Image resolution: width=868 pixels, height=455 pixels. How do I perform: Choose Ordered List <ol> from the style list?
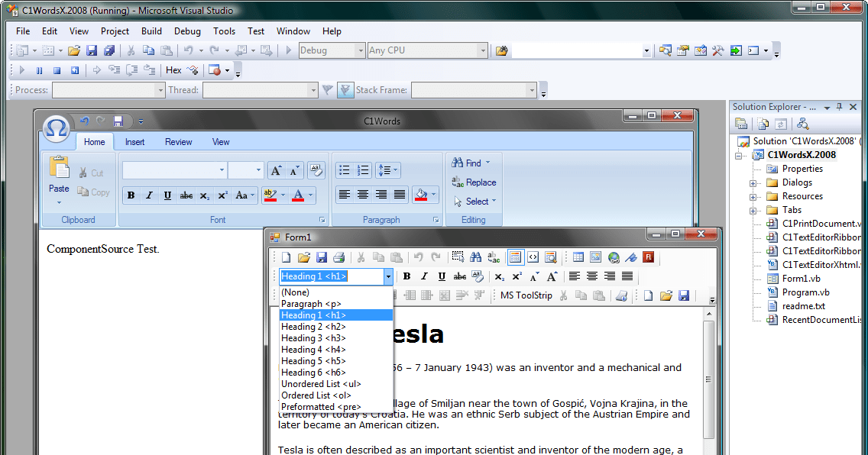316,395
